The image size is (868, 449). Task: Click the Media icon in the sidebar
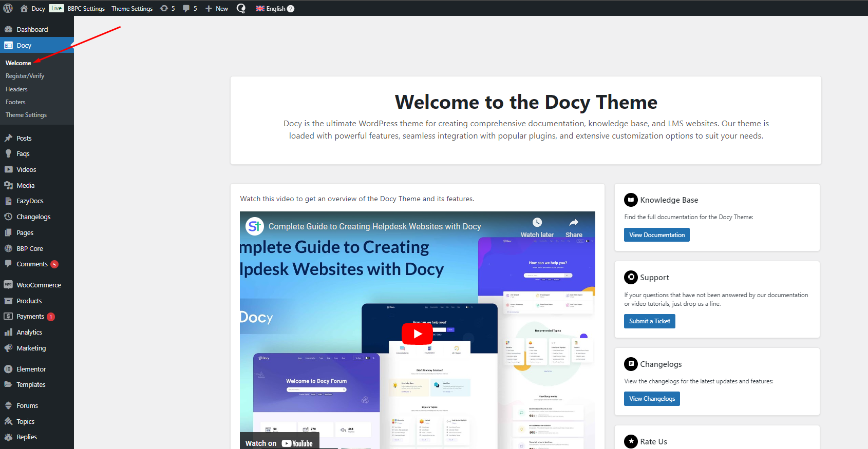pos(8,185)
